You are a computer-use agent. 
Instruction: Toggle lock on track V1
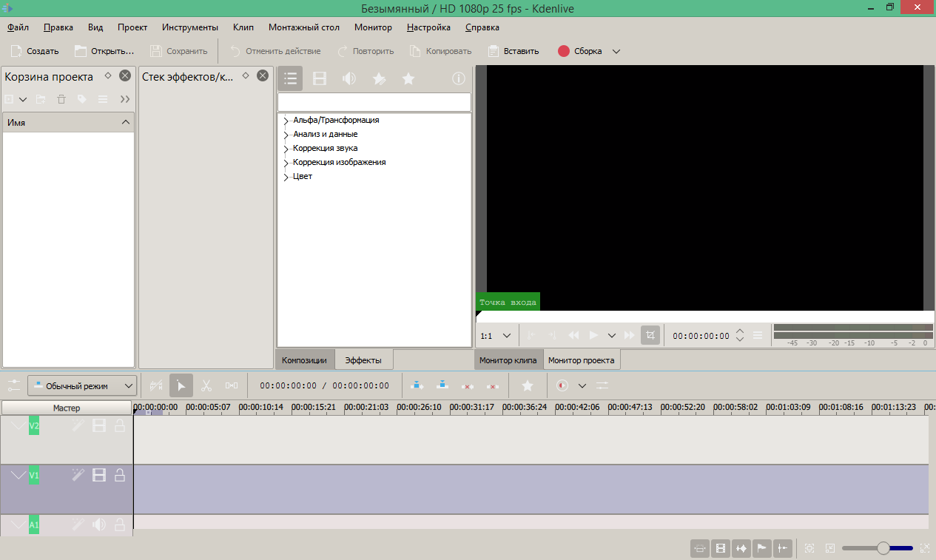click(119, 475)
